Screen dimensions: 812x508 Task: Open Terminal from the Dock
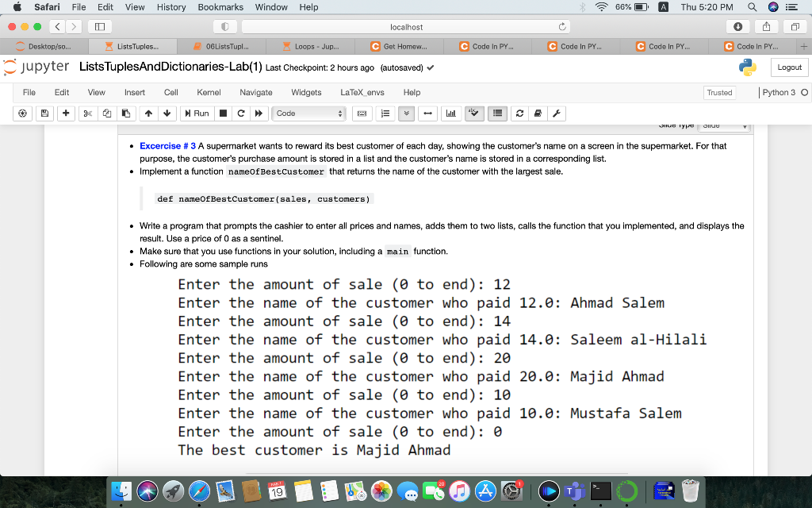click(601, 491)
